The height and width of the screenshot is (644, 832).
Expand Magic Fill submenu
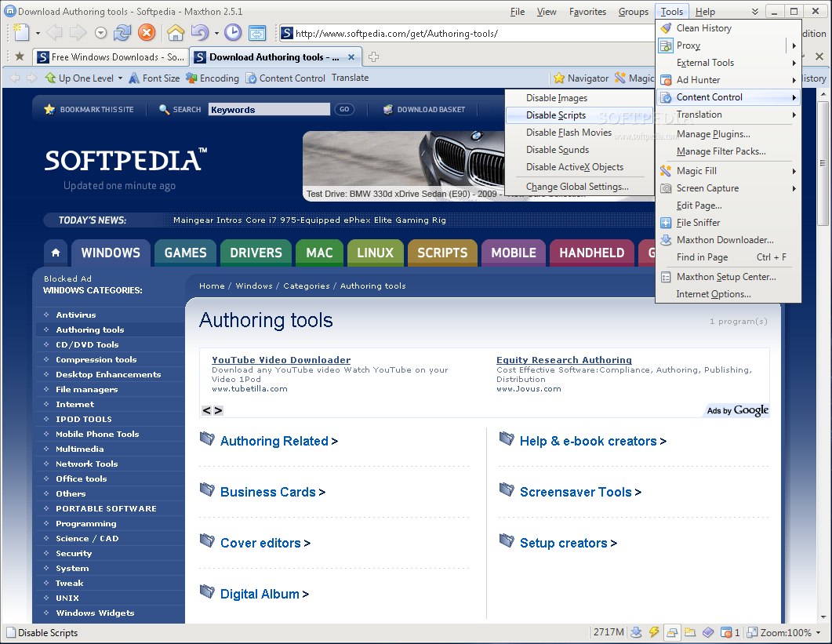coord(728,171)
